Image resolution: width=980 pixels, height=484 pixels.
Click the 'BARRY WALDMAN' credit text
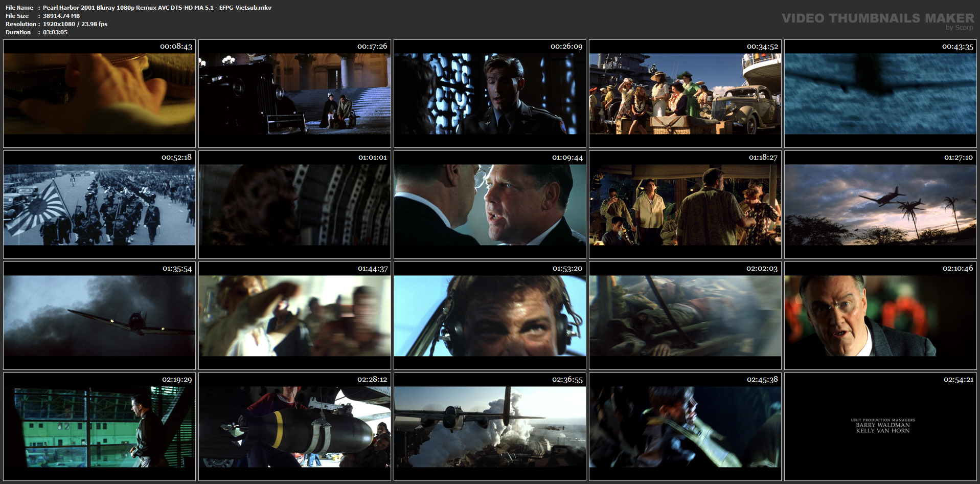pos(883,425)
